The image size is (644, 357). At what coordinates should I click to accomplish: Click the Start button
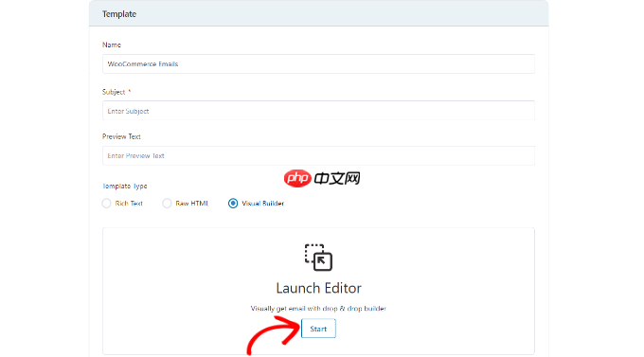click(318, 329)
